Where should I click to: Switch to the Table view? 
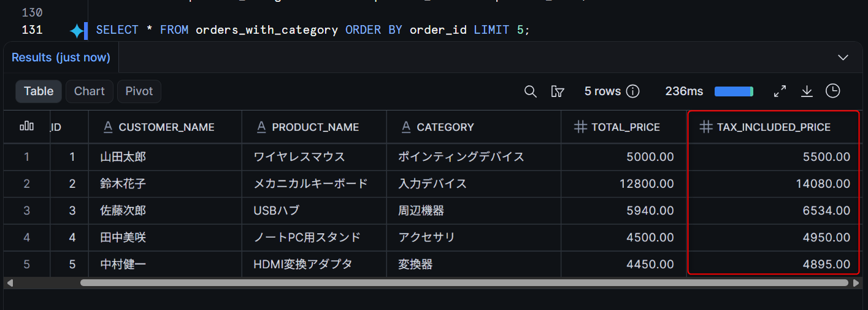tap(39, 91)
